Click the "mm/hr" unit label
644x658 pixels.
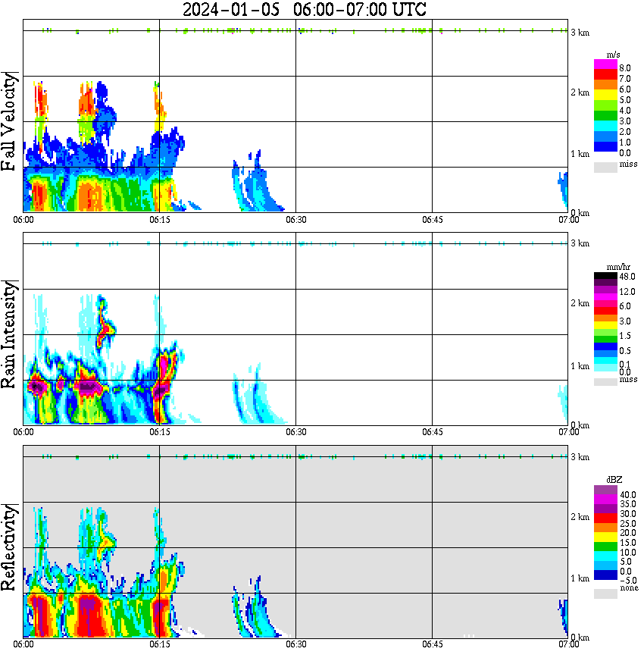pyautogui.click(x=618, y=267)
